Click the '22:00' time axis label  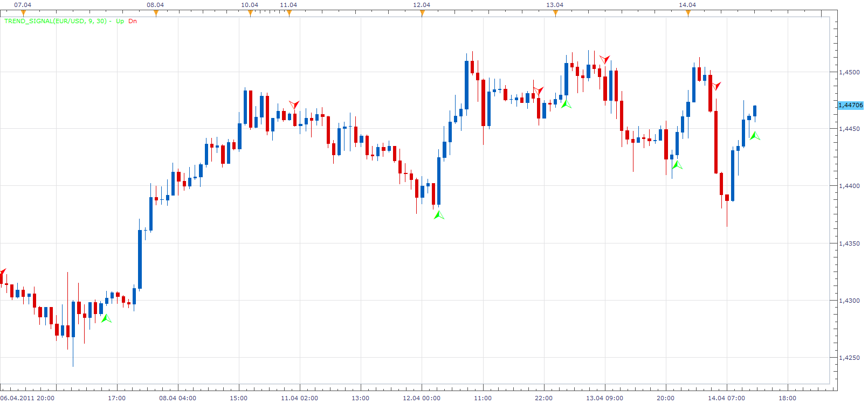[544, 398]
